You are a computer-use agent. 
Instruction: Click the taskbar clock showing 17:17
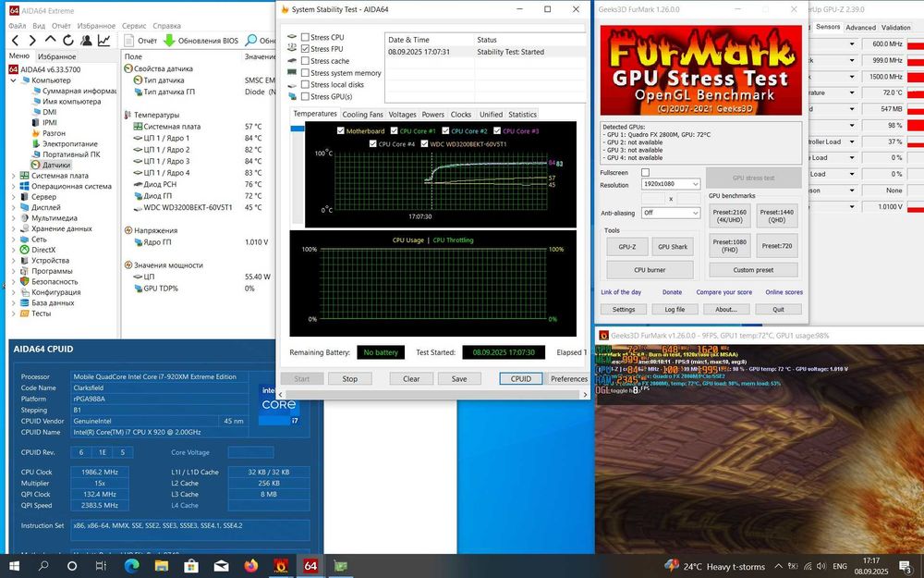[871, 566]
